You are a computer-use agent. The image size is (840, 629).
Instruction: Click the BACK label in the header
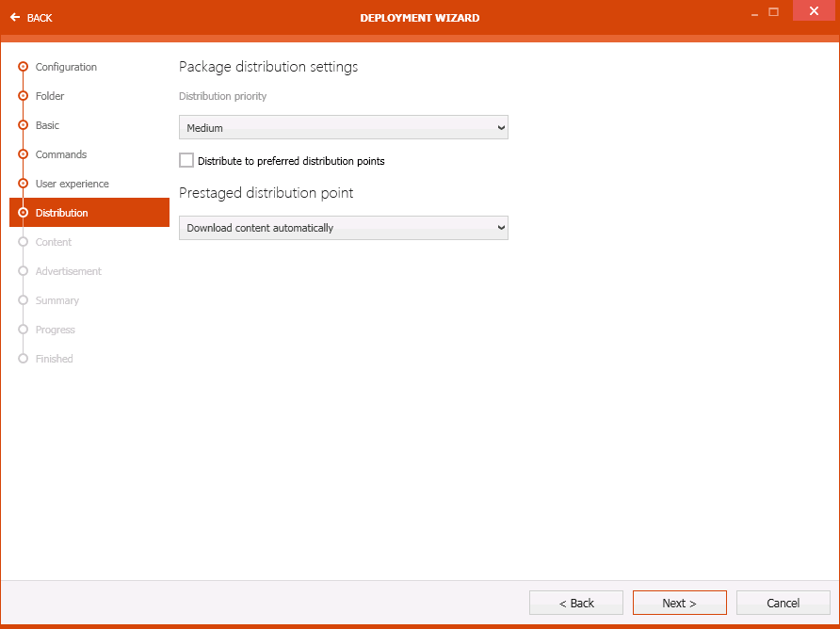coord(38,17)
